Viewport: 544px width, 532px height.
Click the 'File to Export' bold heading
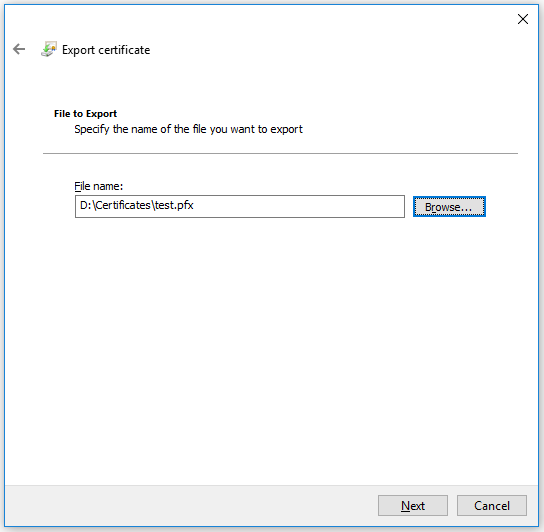[x=85, y=113]
